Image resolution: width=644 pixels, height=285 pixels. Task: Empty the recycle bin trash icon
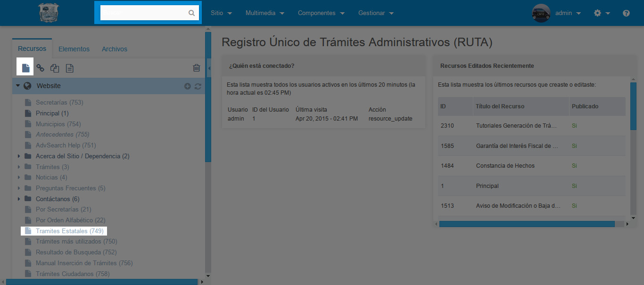click(x=197, y=68)
